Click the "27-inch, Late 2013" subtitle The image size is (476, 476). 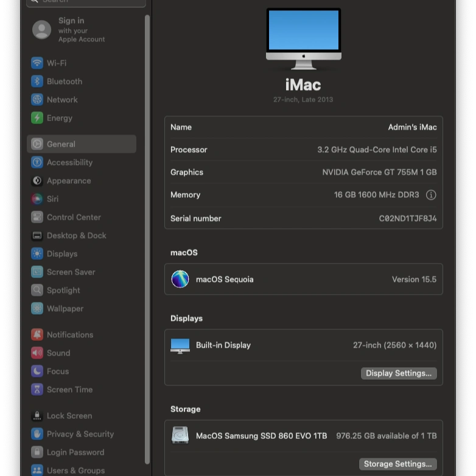[x=303, y=100]
